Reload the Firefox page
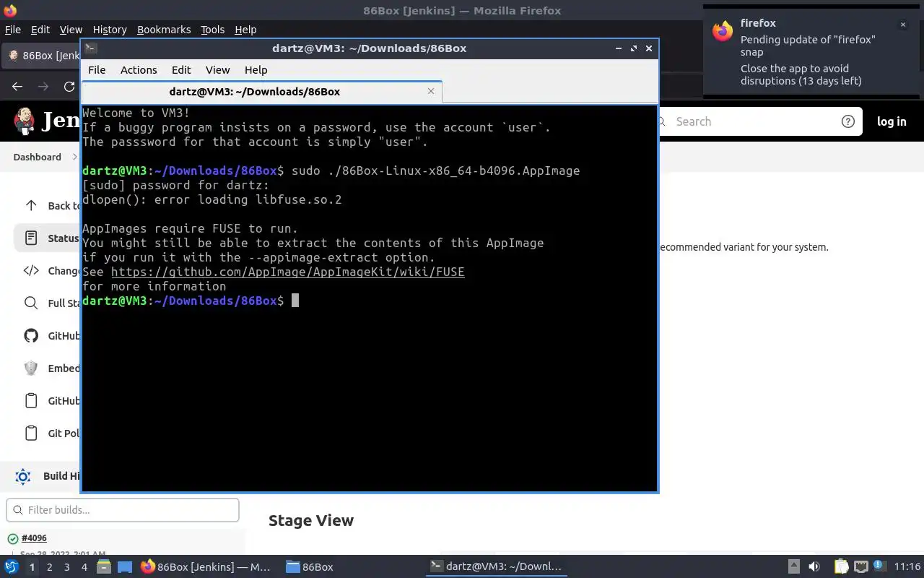 (x=69, y=86)
